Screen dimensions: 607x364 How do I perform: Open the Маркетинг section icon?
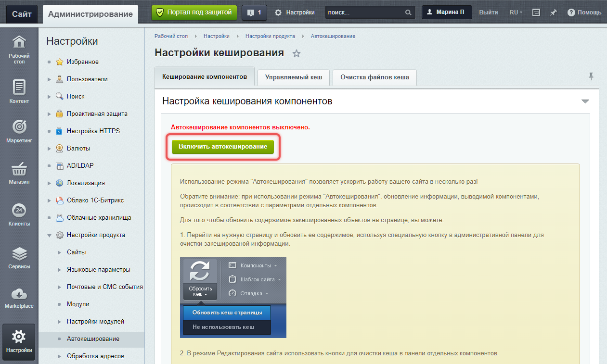tap(19, 131)
